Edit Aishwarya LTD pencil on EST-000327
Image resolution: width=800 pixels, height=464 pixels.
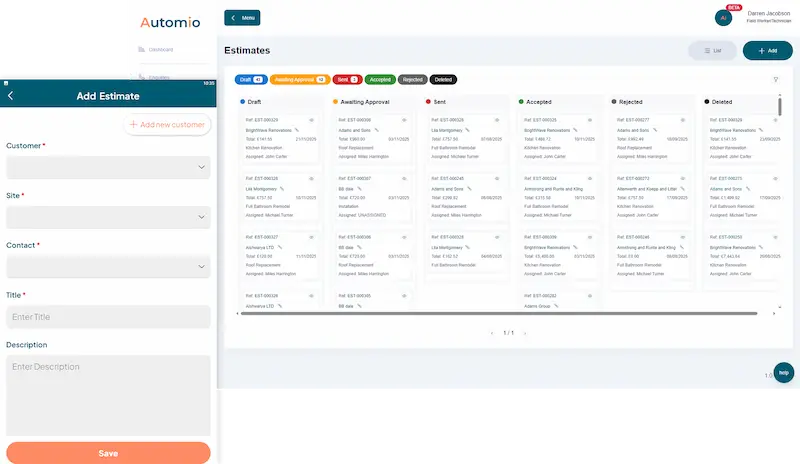[280, 248]
